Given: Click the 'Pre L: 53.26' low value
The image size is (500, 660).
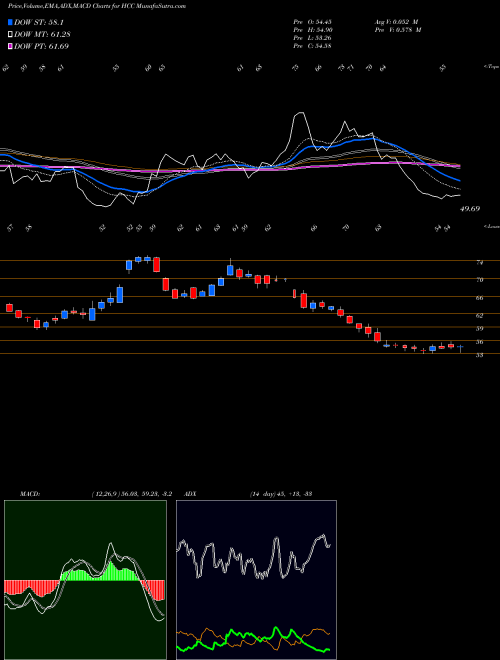Looking at the screenshot, I should pyautogui.click(x=312, y=38).
